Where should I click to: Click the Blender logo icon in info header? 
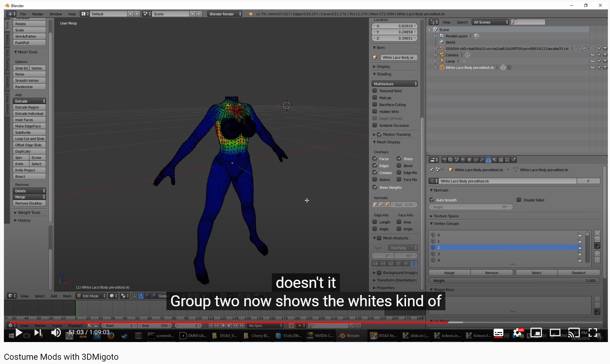coord(251,14)
